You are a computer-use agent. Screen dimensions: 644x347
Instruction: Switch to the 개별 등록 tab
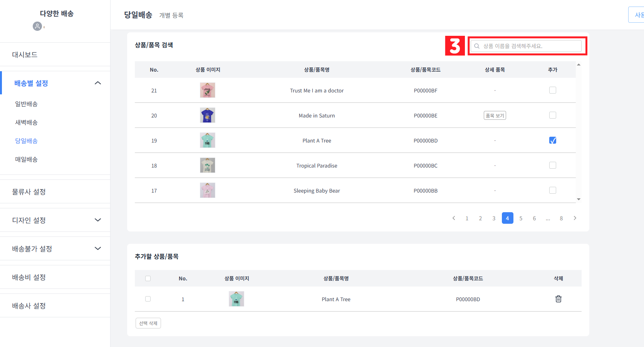click(171, 15)
